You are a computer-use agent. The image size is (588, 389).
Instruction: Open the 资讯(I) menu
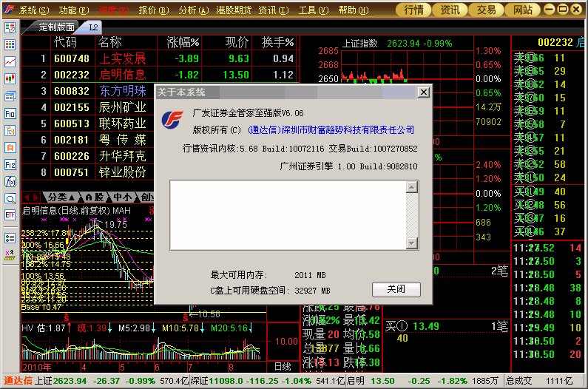[x=274, y=10]
